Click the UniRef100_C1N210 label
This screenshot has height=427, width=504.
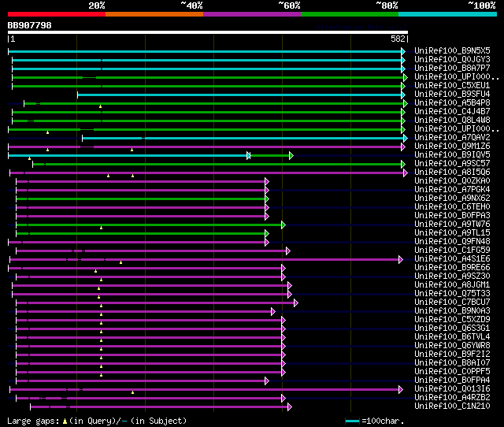tap(452, 407)
